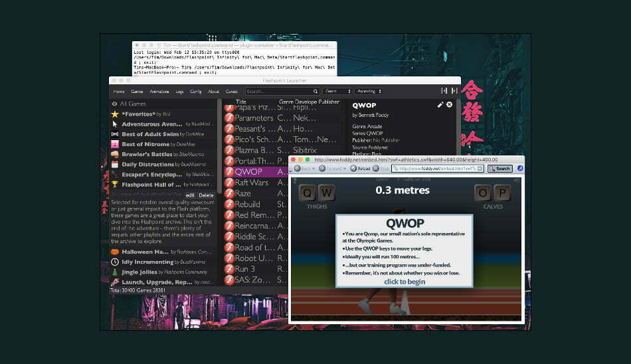Open the Back button history arrow
Viewport: 631px width, 364px height.
pos(314,169)
